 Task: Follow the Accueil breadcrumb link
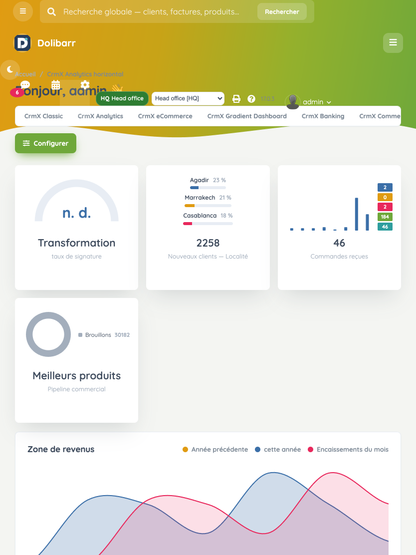point(25,74)
